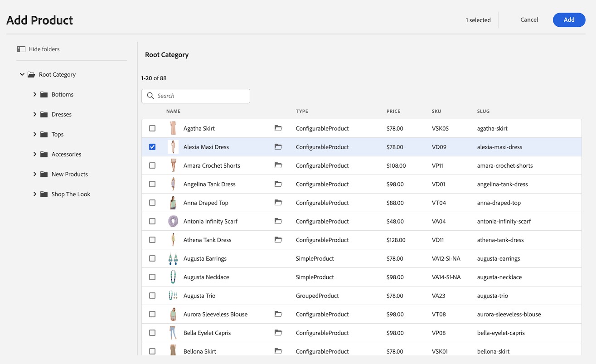Click the Dresses folder icon in tree
596x364 pixels.
click(x=44, y=115)
